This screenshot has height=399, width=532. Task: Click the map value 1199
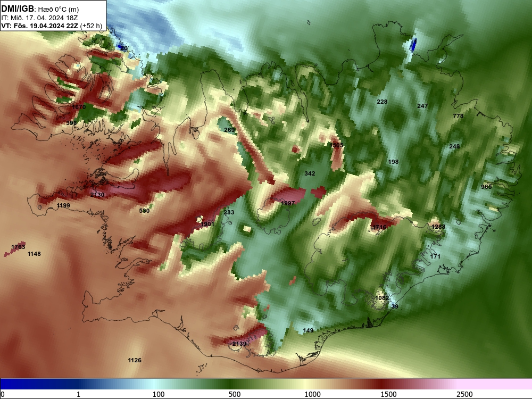click(x=63, y=205)
